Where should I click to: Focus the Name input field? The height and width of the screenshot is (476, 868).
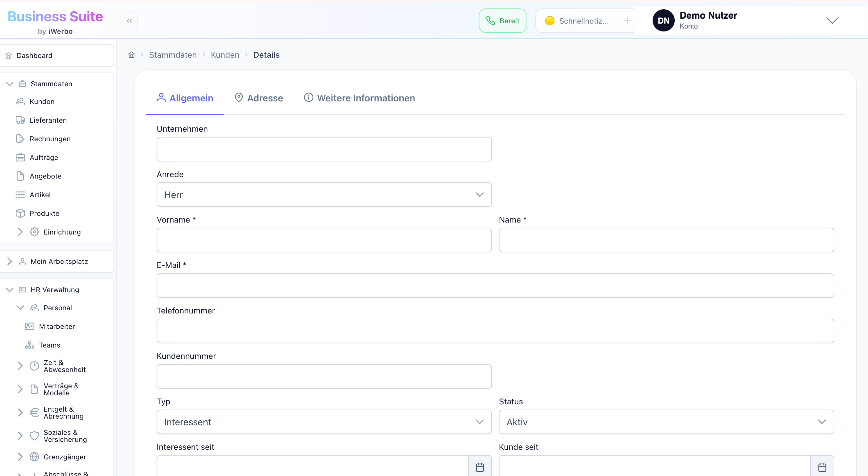click(666, 240)
